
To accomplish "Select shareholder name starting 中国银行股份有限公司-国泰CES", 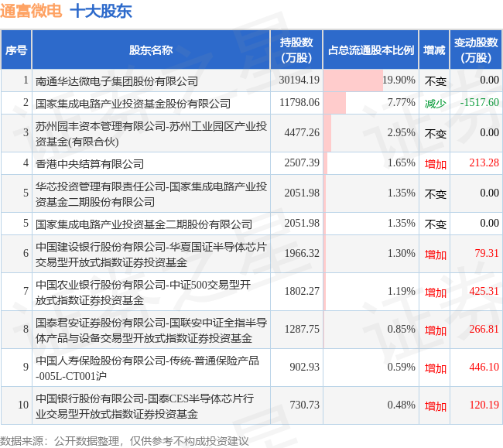I will (x=145, y=405).
